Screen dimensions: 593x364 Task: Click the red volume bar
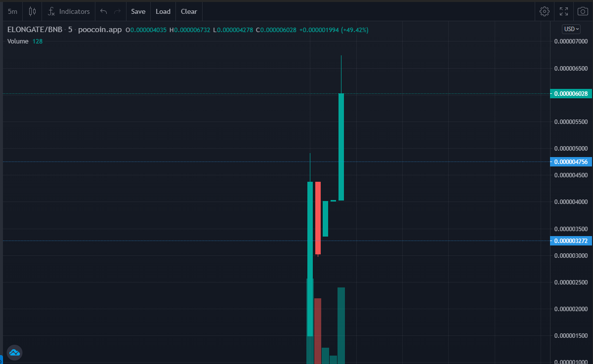(318, 331)
